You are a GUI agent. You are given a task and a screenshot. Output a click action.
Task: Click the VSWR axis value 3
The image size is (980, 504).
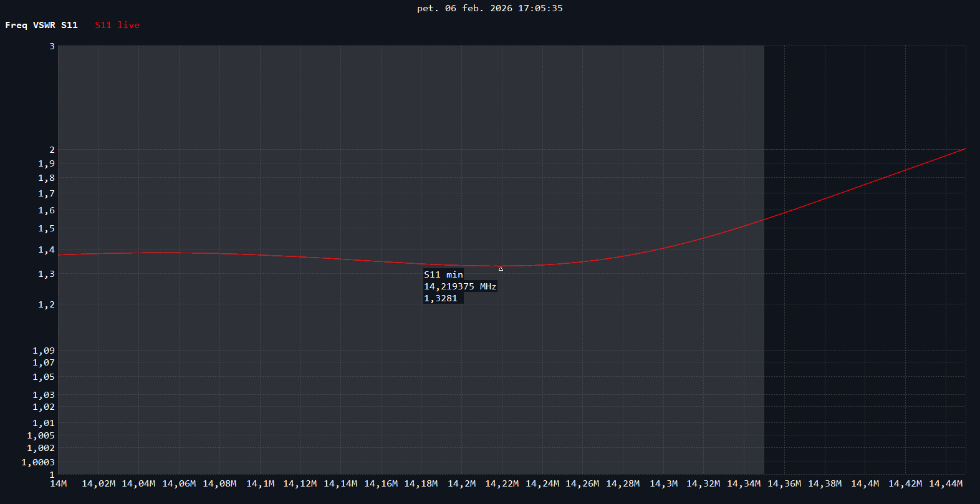click(52, 46)
